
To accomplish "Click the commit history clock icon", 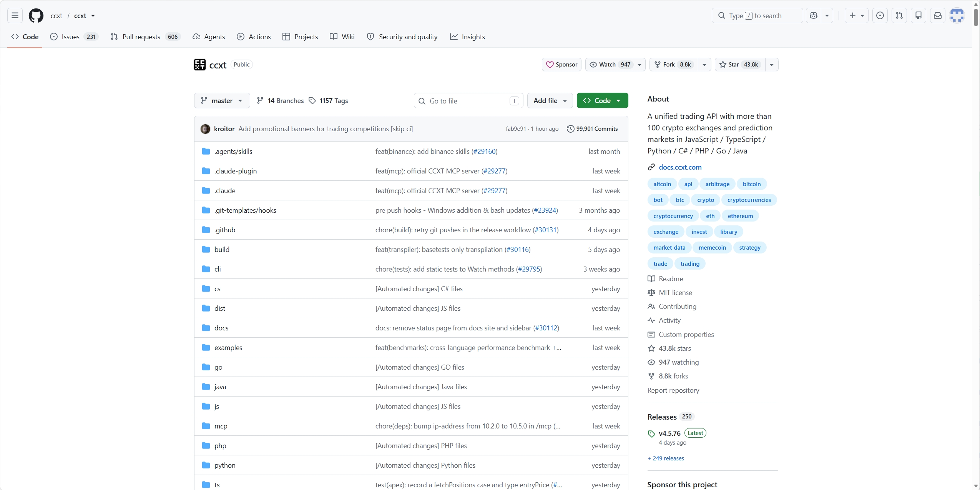I will click(x=570, y=129).
